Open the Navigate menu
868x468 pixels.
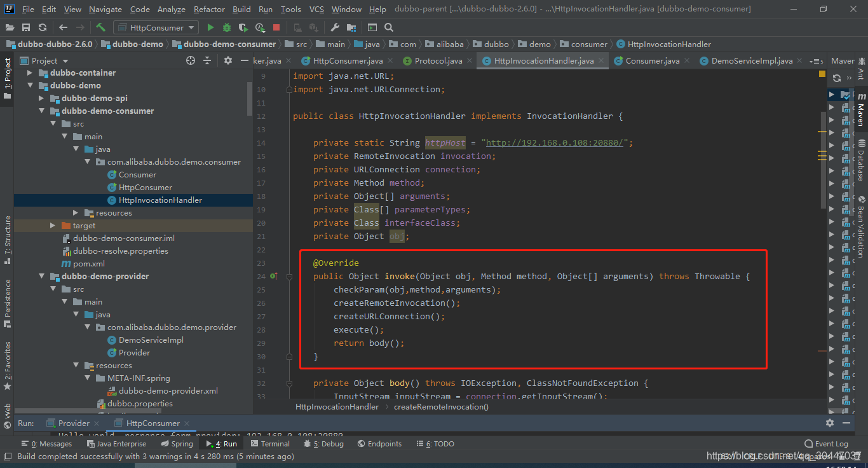point(105,9)
